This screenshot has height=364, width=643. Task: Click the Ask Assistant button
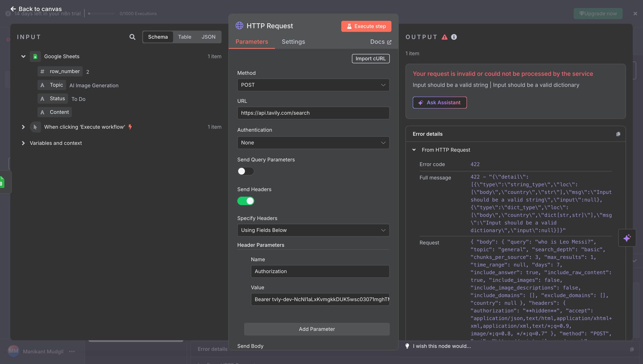click(440, 102)
